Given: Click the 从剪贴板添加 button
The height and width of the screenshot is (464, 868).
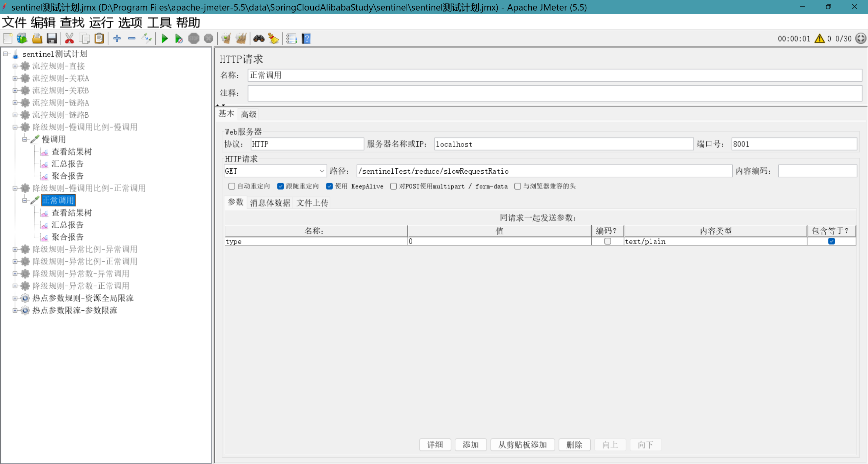Looking at the screenshot, I should point(522,445).
